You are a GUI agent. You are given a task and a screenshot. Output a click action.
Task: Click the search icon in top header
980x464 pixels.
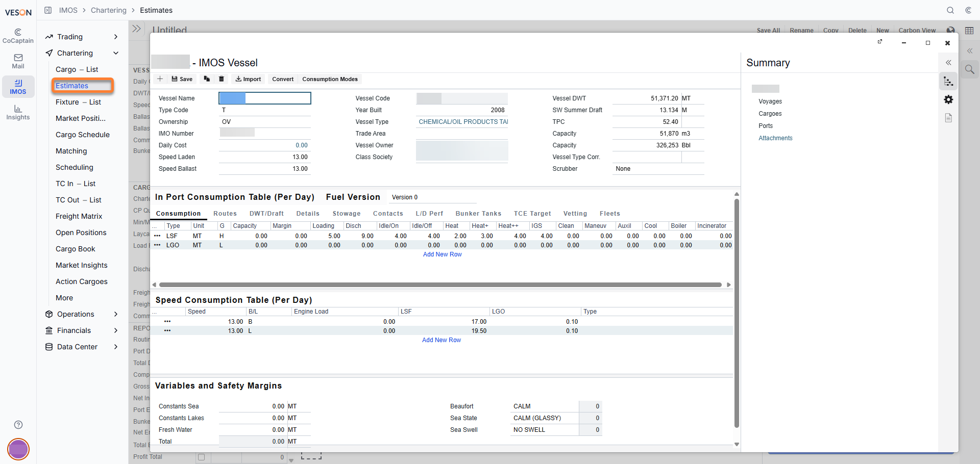click(950, 10)
